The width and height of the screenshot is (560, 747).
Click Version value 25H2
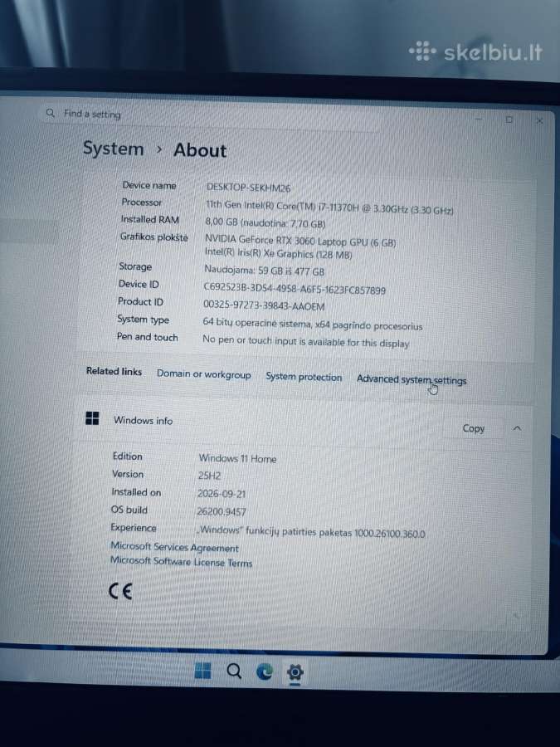click(x=209, y=475)
